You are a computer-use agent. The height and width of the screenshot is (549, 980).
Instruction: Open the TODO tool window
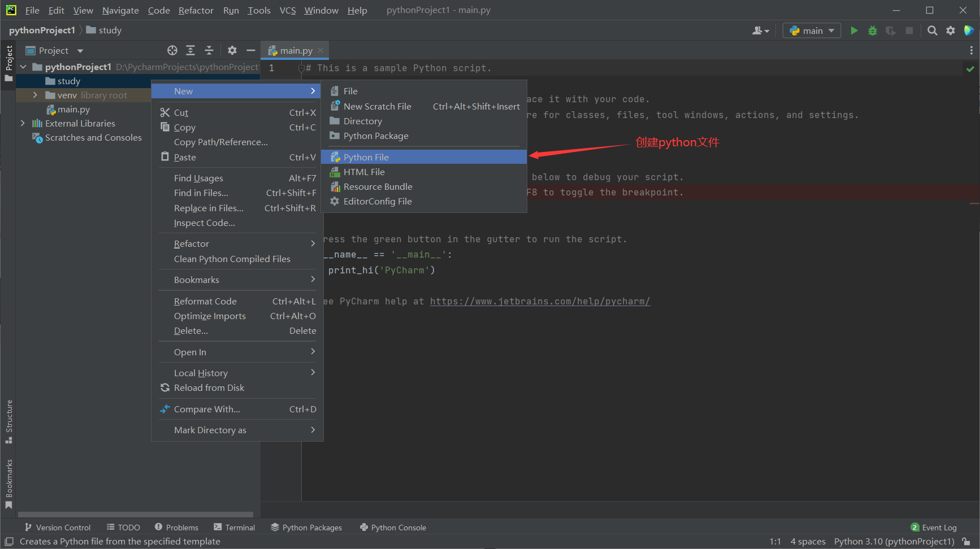pos(123,528)
